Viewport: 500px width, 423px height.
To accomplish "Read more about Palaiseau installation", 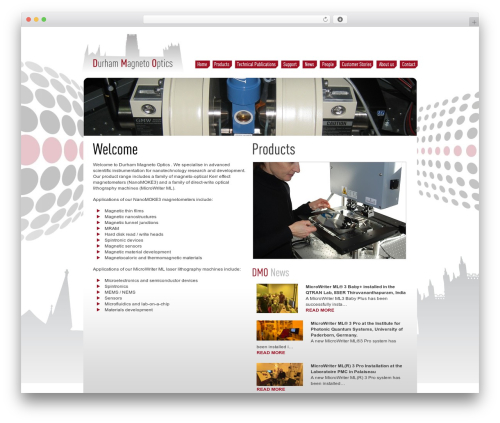I will pos(271,389).
